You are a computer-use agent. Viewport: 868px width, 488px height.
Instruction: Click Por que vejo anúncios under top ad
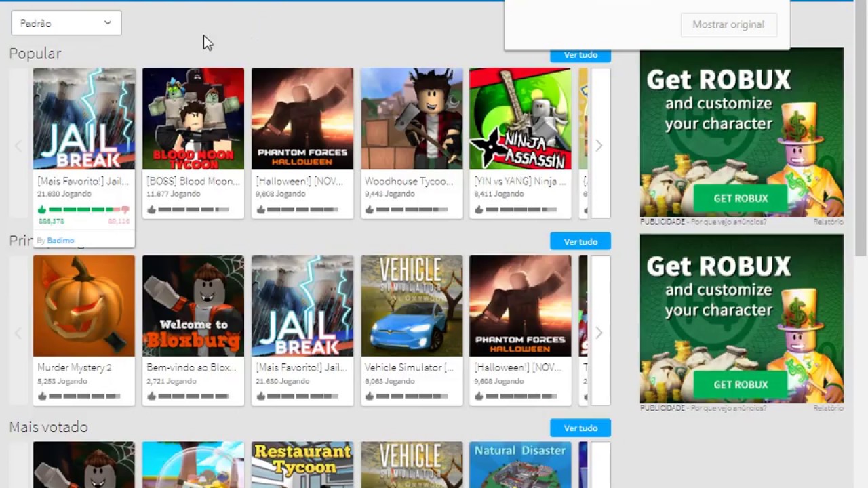click(x=728, y=222)
